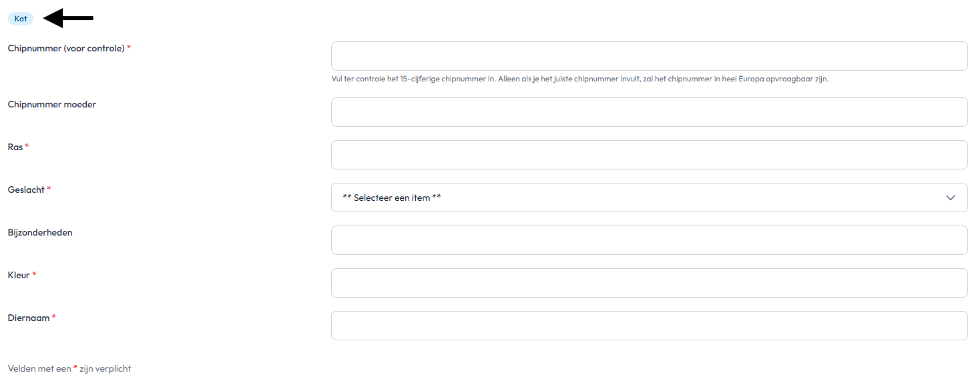The width and height of the screenshot is (980, 381).
Task: Click the Kleur input field
Action: [649, 283]
